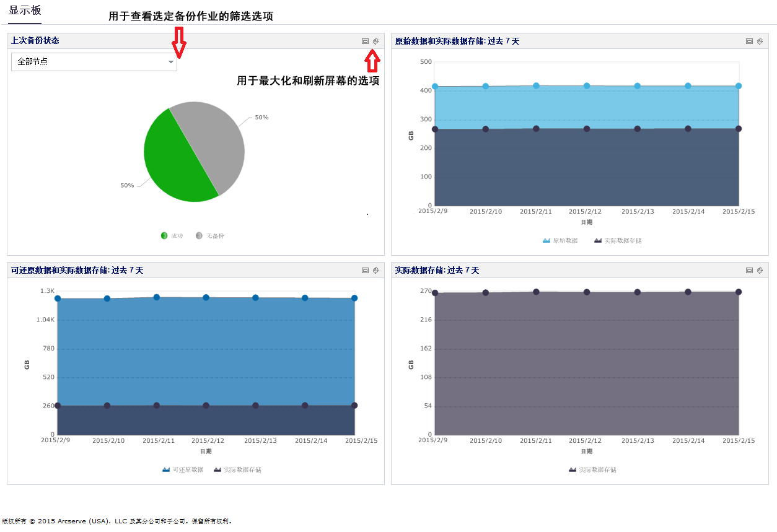Viewport: 777px width, 532px height.
Task: Toggle 可还原数据 legend series
Action: point(183,469)
